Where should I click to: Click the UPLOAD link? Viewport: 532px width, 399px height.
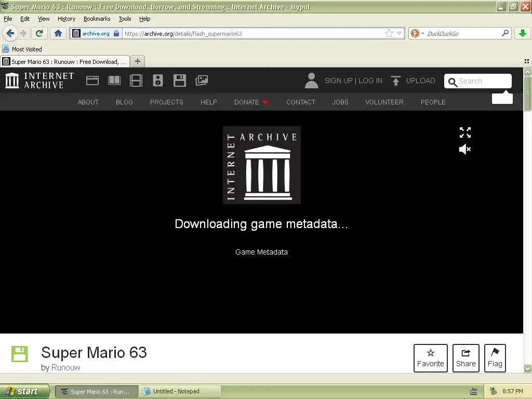(420, 81)
